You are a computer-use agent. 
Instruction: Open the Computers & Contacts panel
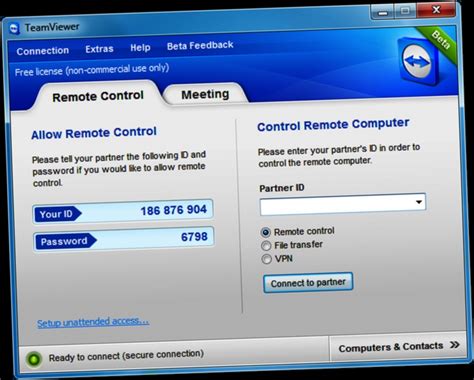(398, 347)
